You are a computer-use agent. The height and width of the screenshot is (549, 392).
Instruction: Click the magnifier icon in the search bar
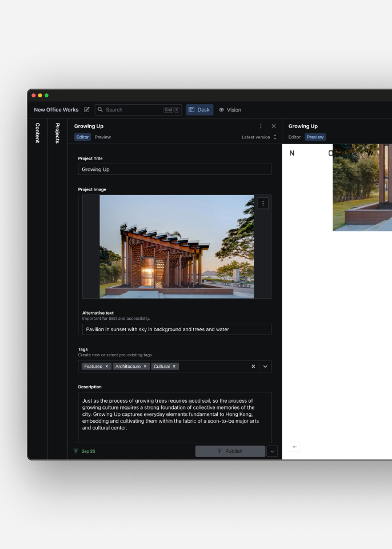pyautogui.click(x=100, y=110)
